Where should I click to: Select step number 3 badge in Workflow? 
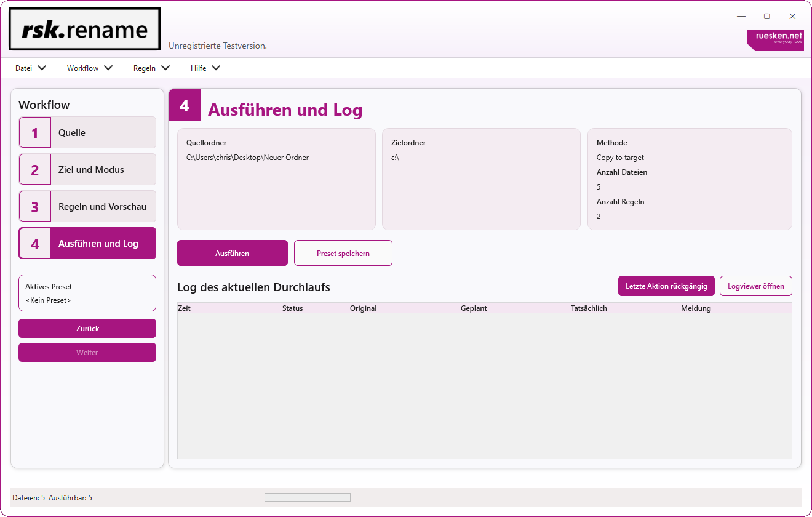(x=35, y=207)
